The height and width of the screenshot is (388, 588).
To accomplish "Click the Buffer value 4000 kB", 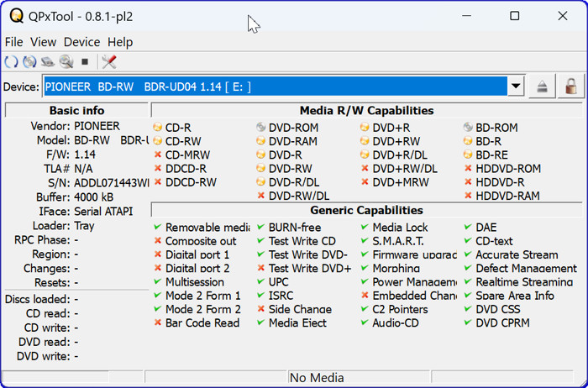I will tap(94, 197).
